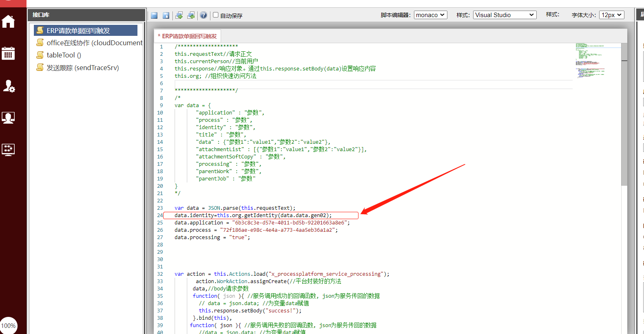Click the second floppy disk toolbar icon
Image resolution: width=644 pixels, height=334 pixels.
tap(166, 15)
